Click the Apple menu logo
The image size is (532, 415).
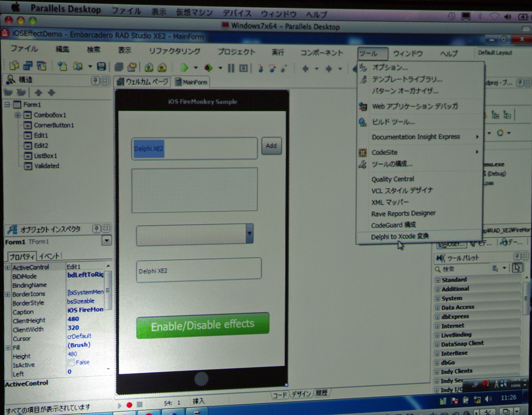(x=16, y=7)
